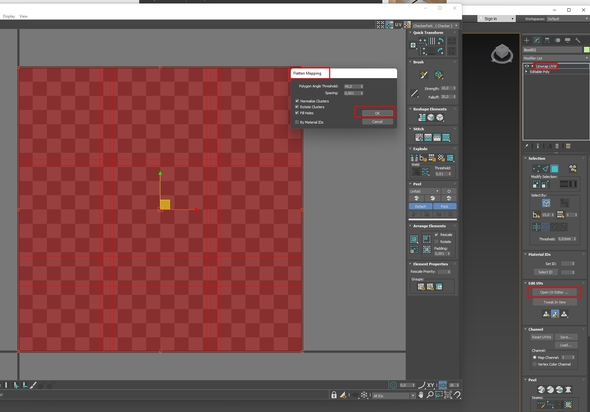Open the Modify command panel tab
The width and height of the screenshot is (590, 412).
(x=537, y=40)
